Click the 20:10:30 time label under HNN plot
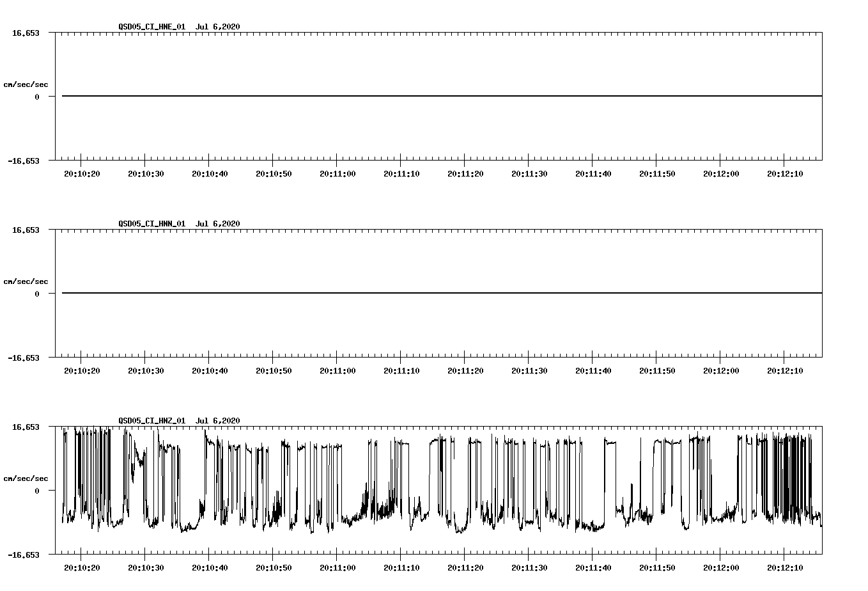 (146, 370)
